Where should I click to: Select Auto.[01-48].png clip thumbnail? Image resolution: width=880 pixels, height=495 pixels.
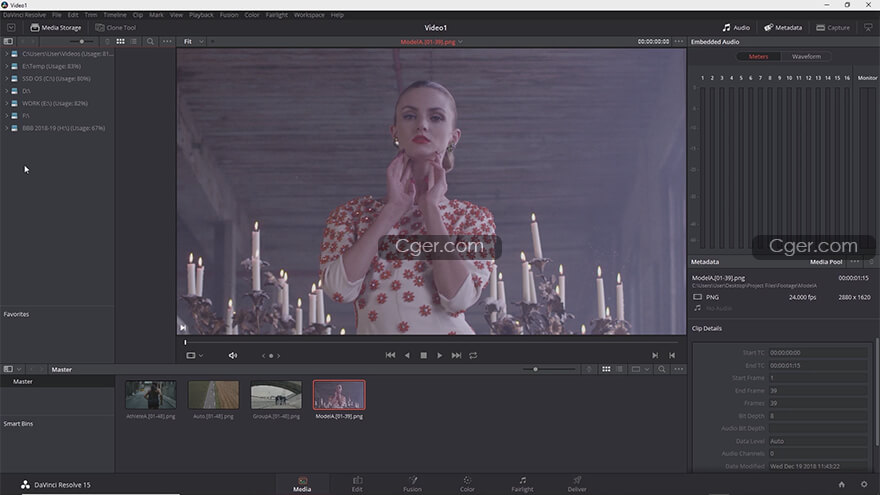213,395
